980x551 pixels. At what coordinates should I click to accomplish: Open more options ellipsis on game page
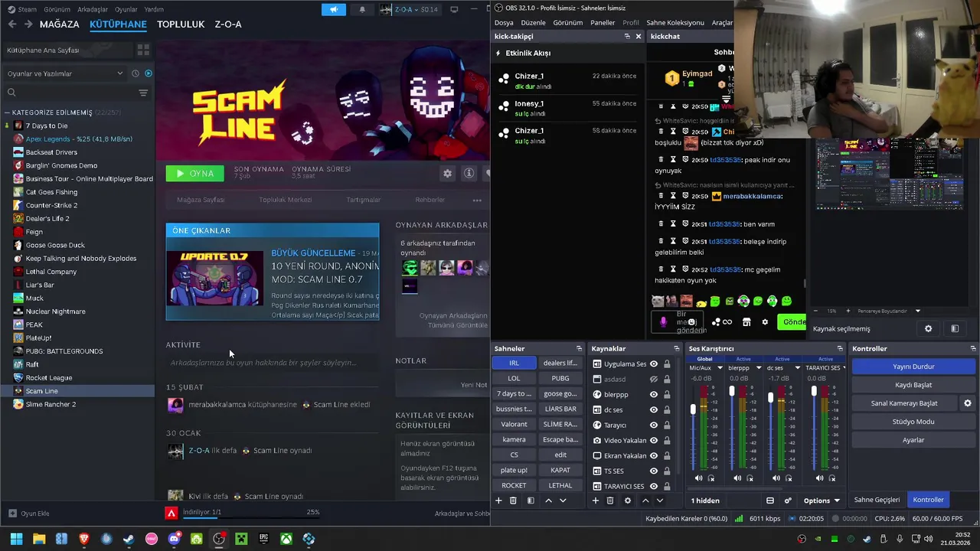(x=477, y=201)
